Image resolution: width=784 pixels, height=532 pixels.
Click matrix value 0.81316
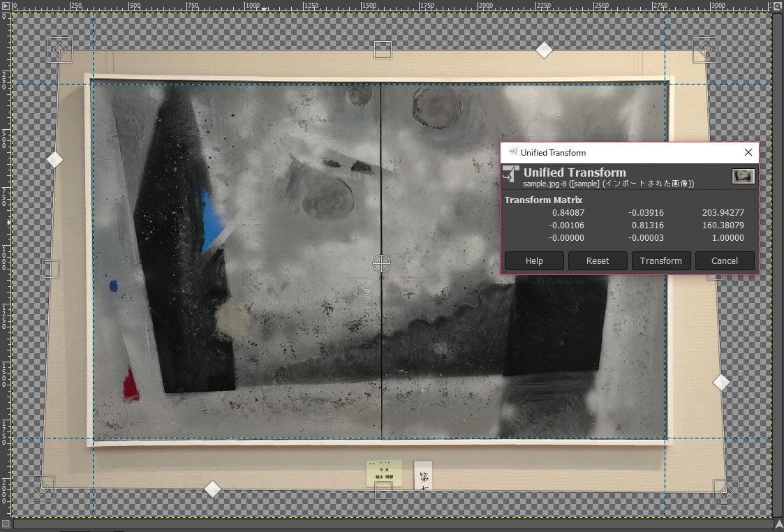coord(647,226)
